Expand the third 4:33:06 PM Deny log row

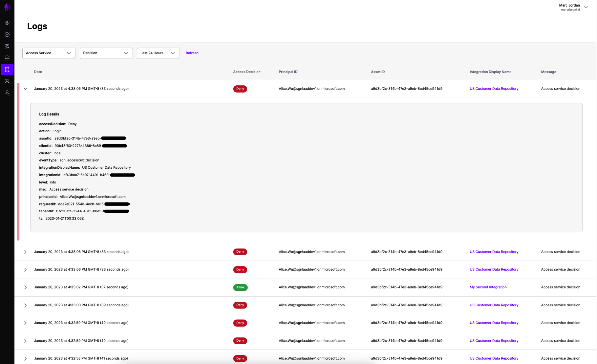pyautogui.click(x=25, y=270)
